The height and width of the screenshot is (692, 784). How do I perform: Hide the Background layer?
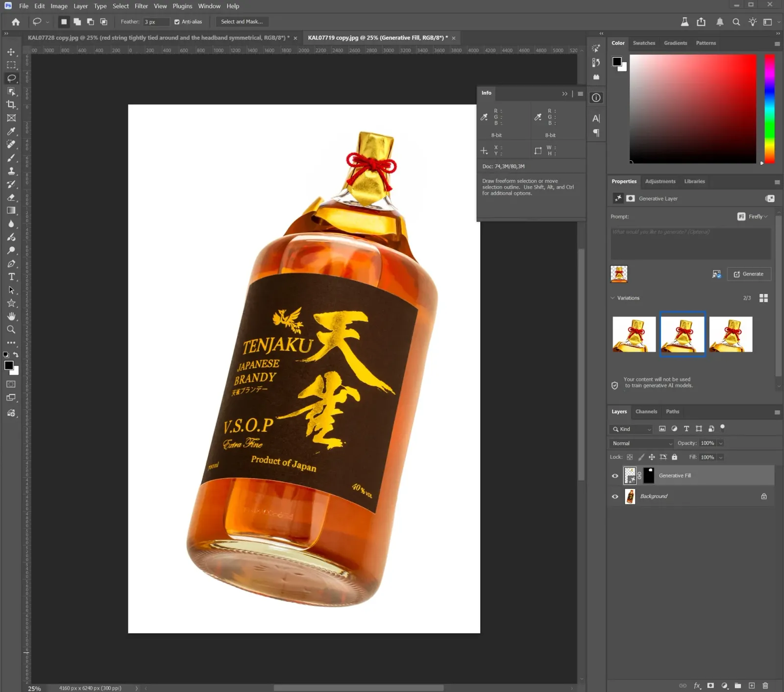[615, 496]
